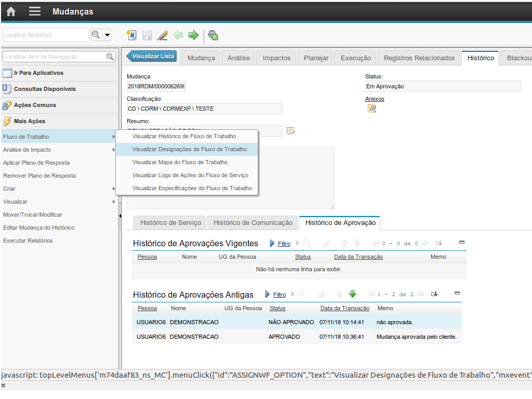This screenshot has height=399, width=532.
Task: Clear filter in Aprovações Vigentes table
Action: (x=326, y=243)
